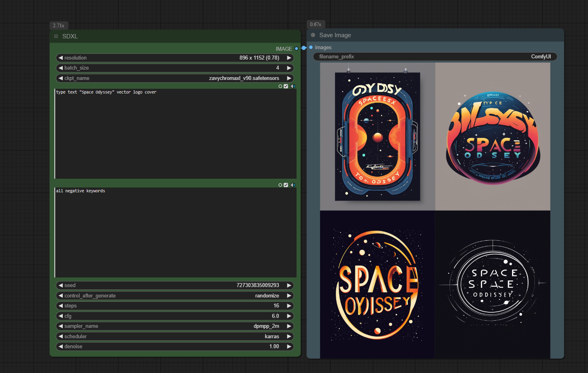
Task: Click the images input connector on Save Image
Action: pyautogui.click(x=311, y=48)
